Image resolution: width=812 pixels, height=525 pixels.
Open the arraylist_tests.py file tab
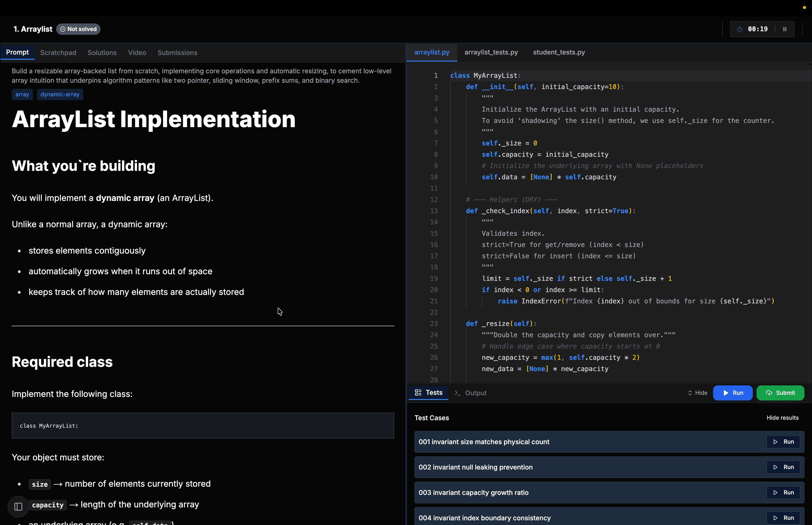coord(491,52)
